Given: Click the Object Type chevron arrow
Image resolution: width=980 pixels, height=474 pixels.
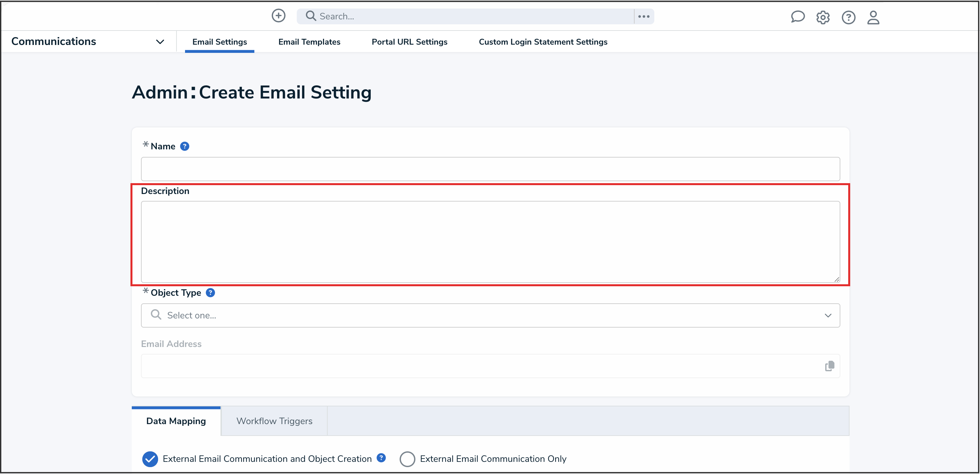Looking at the screenshot, I should [828, 315].
